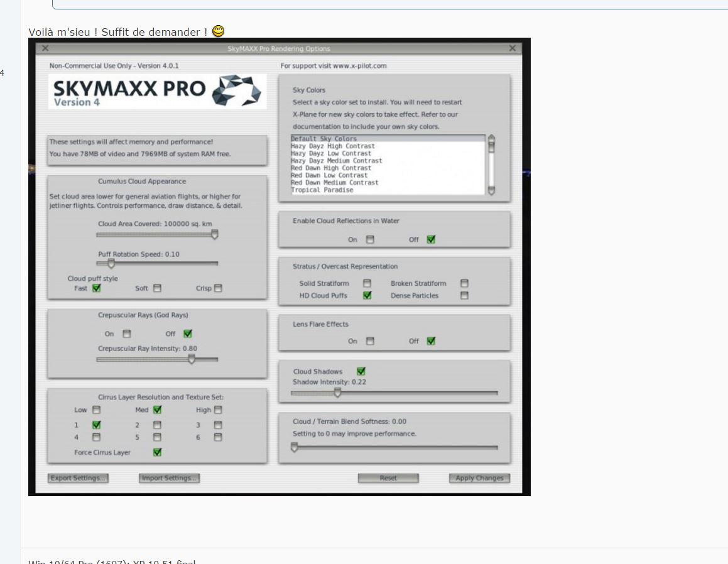Select Red Dawn Low Contrast sky colors
This screenshot has width=728, height=564.
pos(388,175)
